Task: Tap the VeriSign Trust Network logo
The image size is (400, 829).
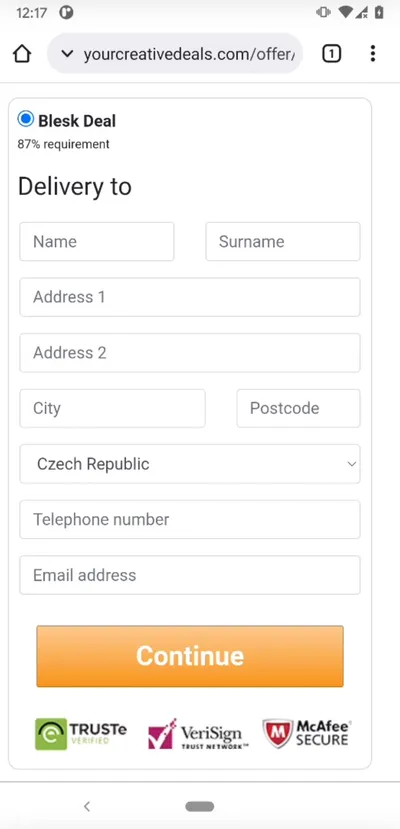Action: (x=198, y=734)
